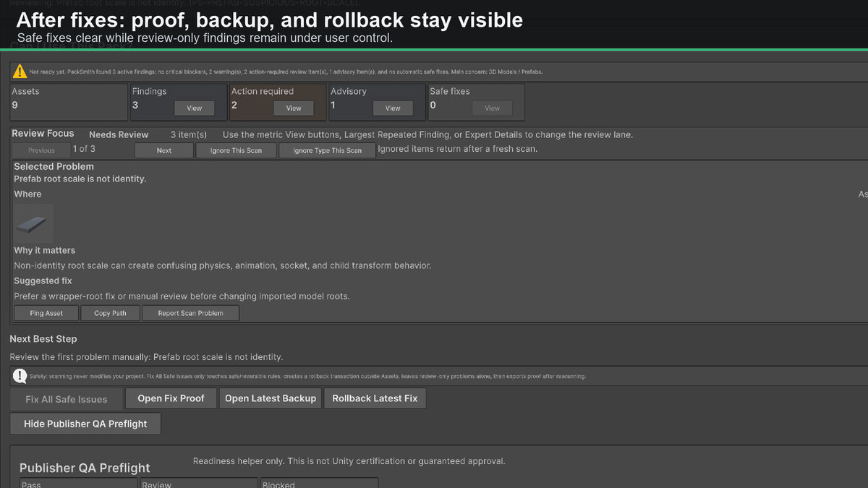The width and height of the screenshot is (868, 488).
Task: Click the yellow warning triangle icon
Action: [x=20, y=72]
